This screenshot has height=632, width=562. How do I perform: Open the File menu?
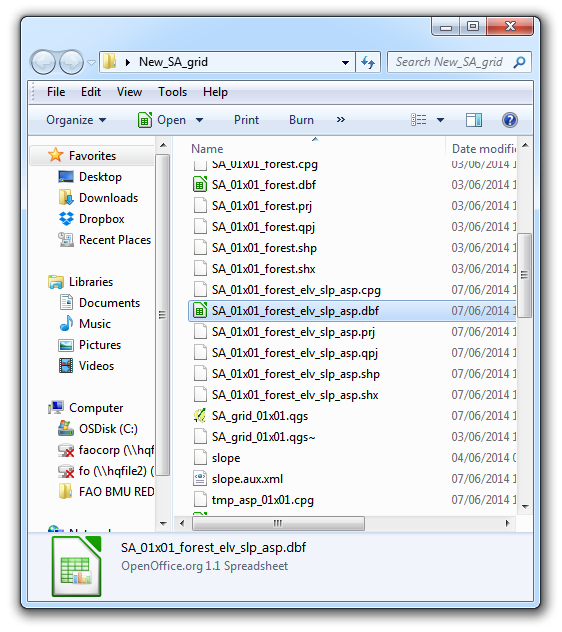point(56,92)
